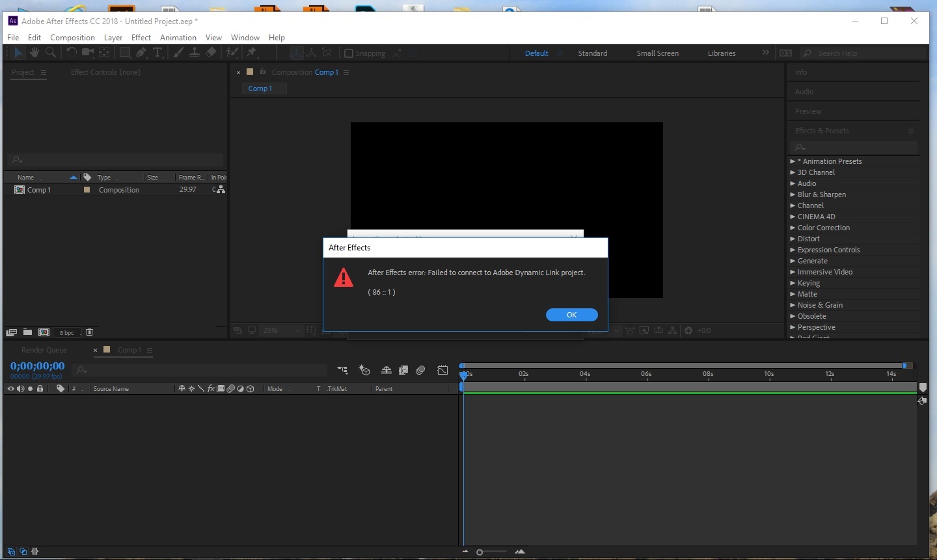Toggle motion blur for the composition
The width and height of the screenshot is (937, 560).
(421, 370)
